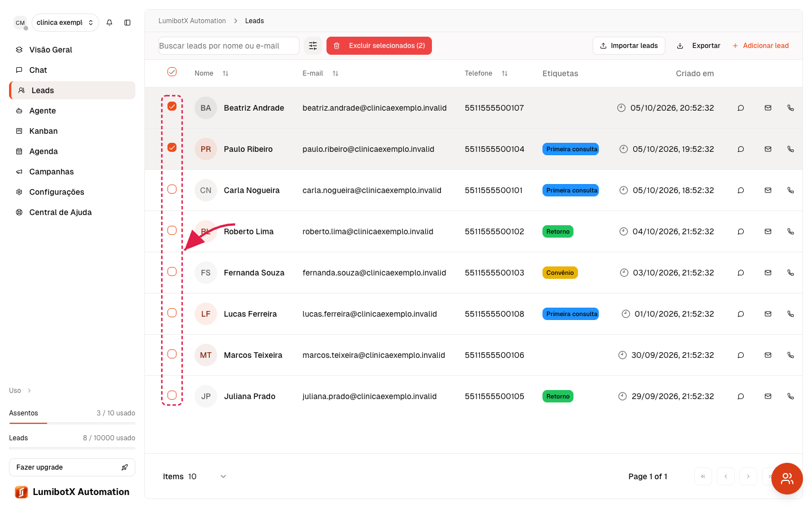Screen dimensions: 812x508
Task: Click phone icon for Juliana Prado
Action: point(791,396)
